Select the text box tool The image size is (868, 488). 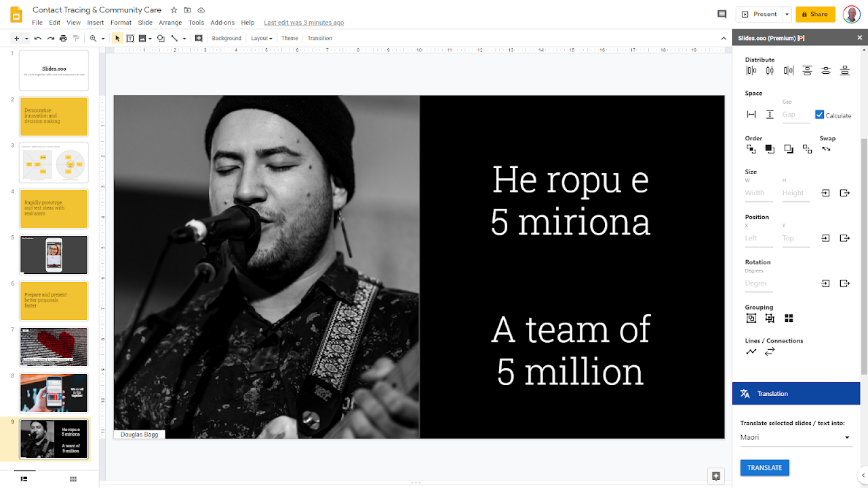point(130,39)
